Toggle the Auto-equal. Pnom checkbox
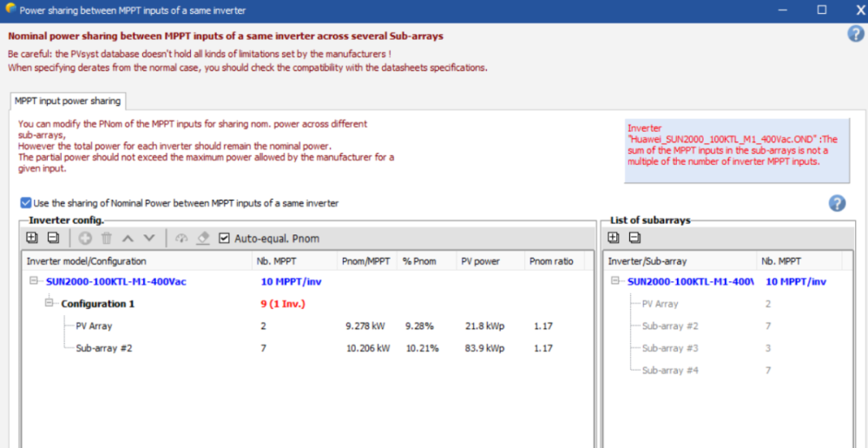 [225, 238]
